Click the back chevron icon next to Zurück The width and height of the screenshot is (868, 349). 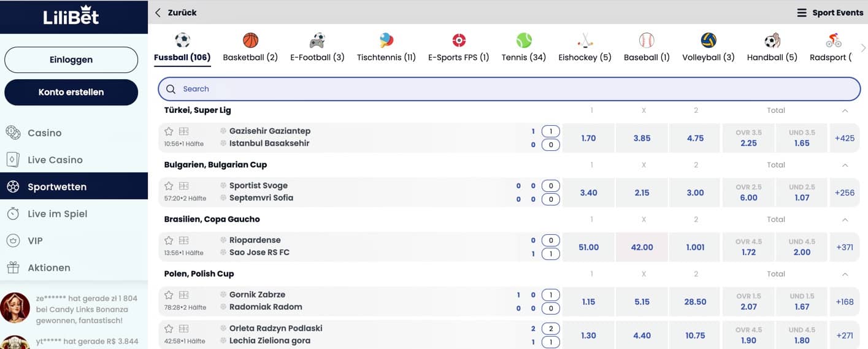[158, 12]
